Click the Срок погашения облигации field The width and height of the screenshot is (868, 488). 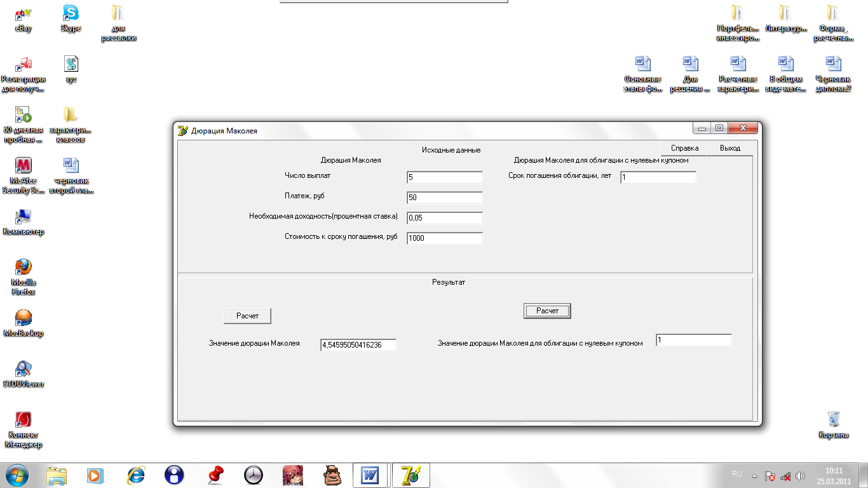[x=658, y=177]
